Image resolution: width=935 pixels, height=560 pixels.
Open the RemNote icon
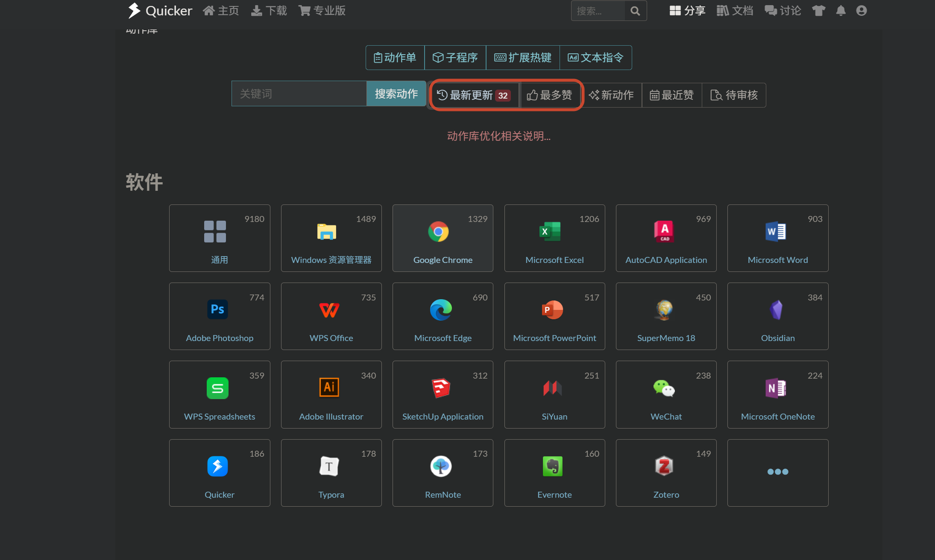(x=441, y=466)
